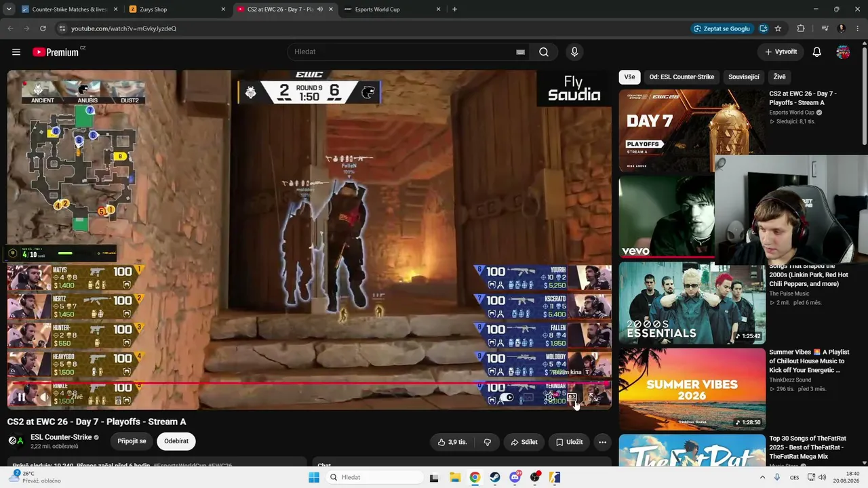Close the Zurys Shop tab

tap(224, 9)
